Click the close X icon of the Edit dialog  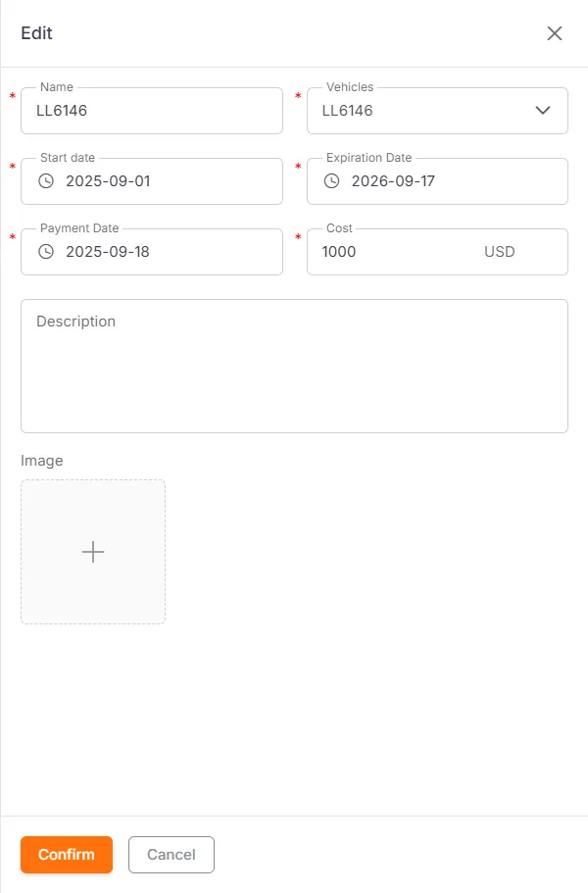tap(555, 33)
